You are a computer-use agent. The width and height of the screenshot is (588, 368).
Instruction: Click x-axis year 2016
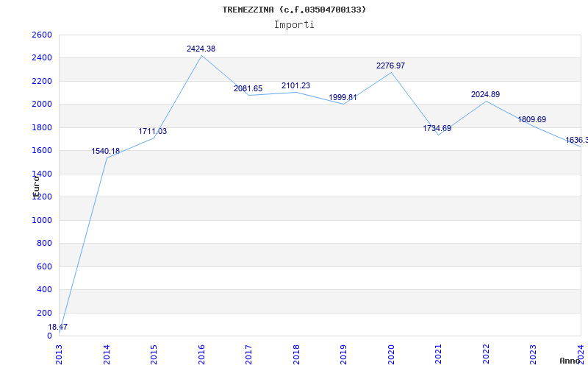point(201,354)
